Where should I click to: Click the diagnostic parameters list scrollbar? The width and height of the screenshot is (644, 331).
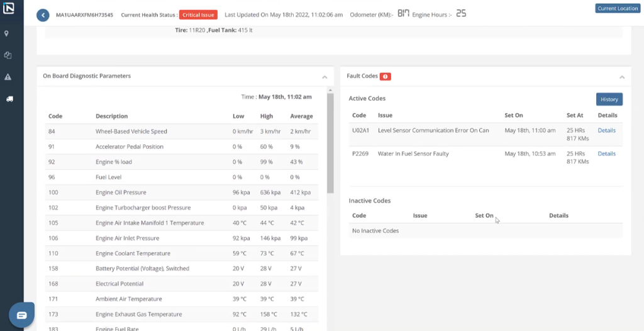coord(330,145)
